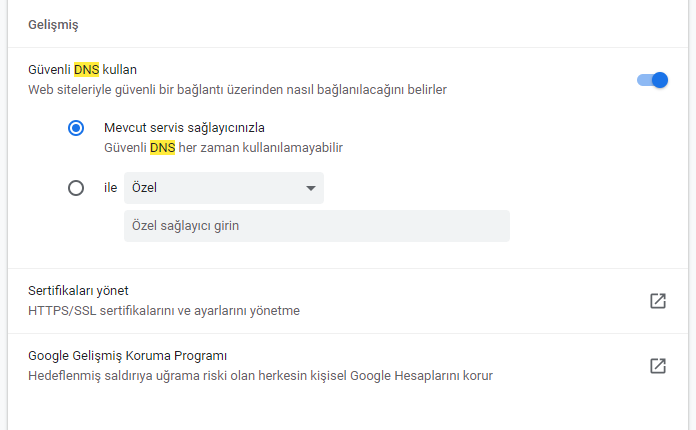
Task: Click the arrow on the Özel dropdown
Action: pyautogui.click(x=311, y=189)
